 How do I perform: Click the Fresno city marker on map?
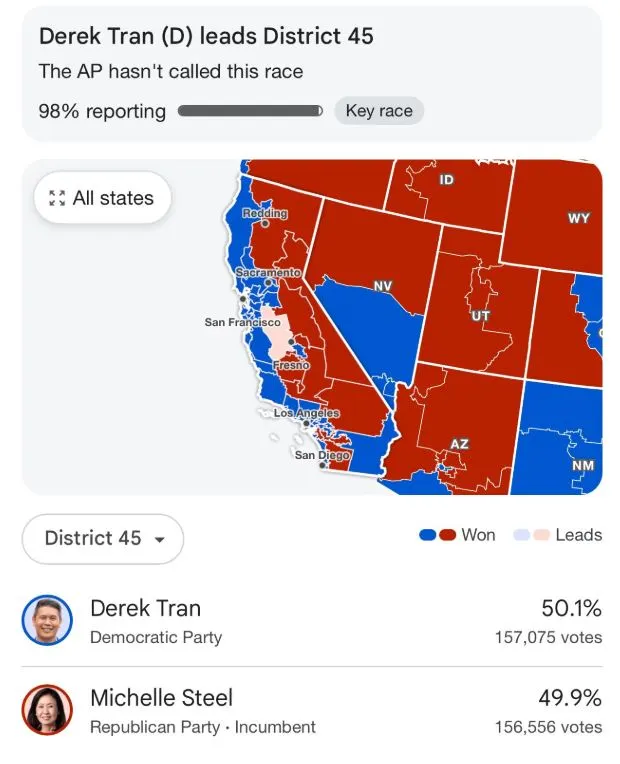click(x=290, y=342)
